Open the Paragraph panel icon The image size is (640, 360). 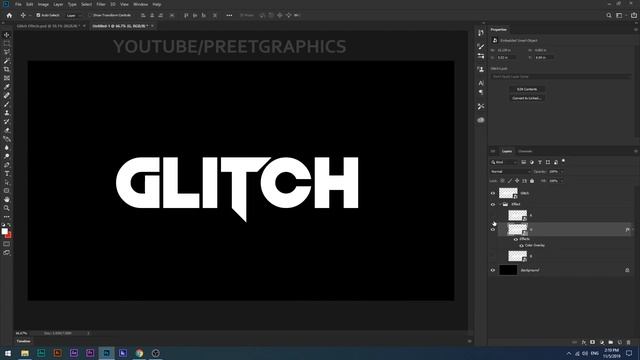point(481,92)
